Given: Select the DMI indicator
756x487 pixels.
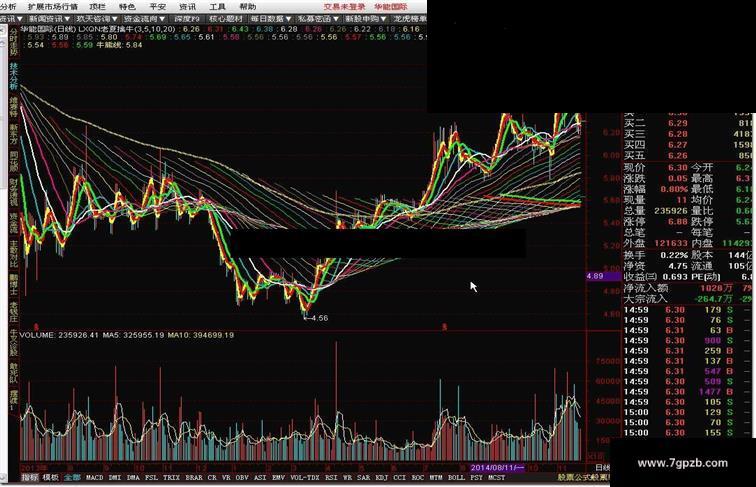Looking at the screenshot, I should pos(115,477).
